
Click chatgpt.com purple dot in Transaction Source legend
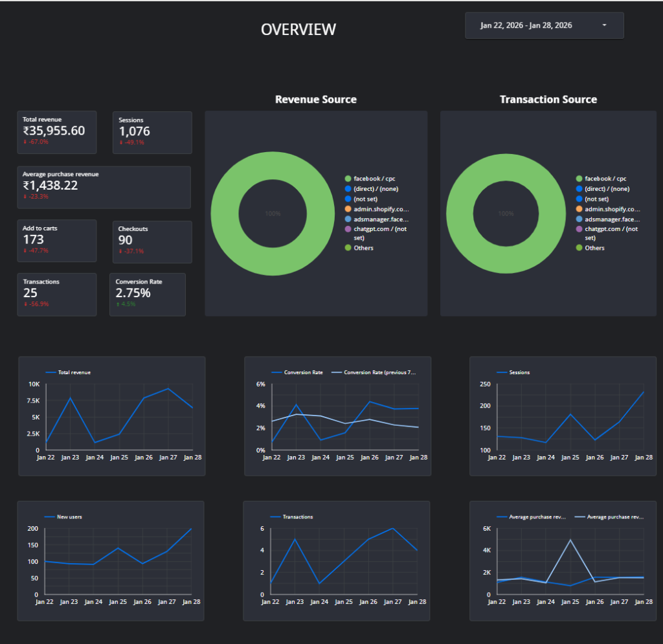tap(579, 229)
